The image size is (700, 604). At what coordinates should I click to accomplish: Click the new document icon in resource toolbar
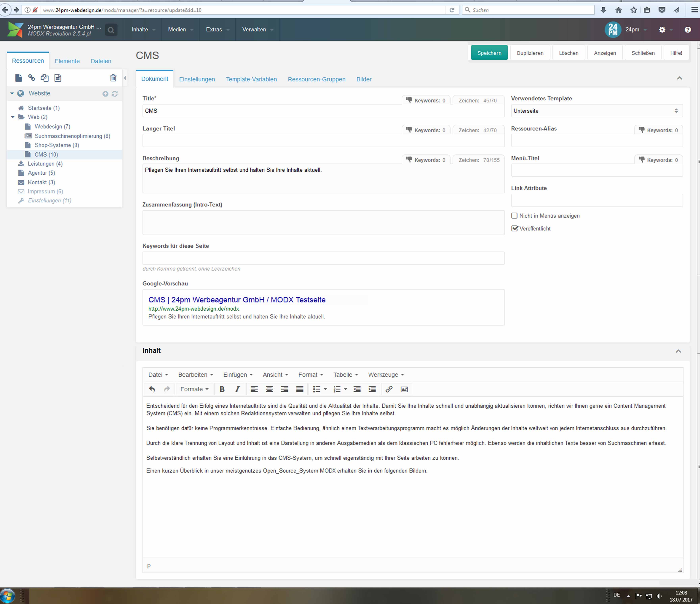pyautogui.click(x=19, y=78)
